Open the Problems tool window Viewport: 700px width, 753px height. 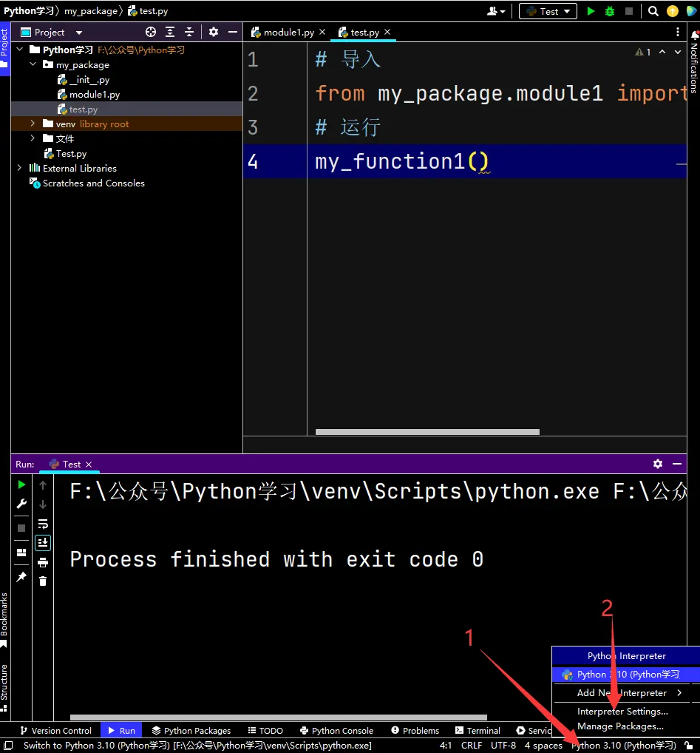click(415, 730)
